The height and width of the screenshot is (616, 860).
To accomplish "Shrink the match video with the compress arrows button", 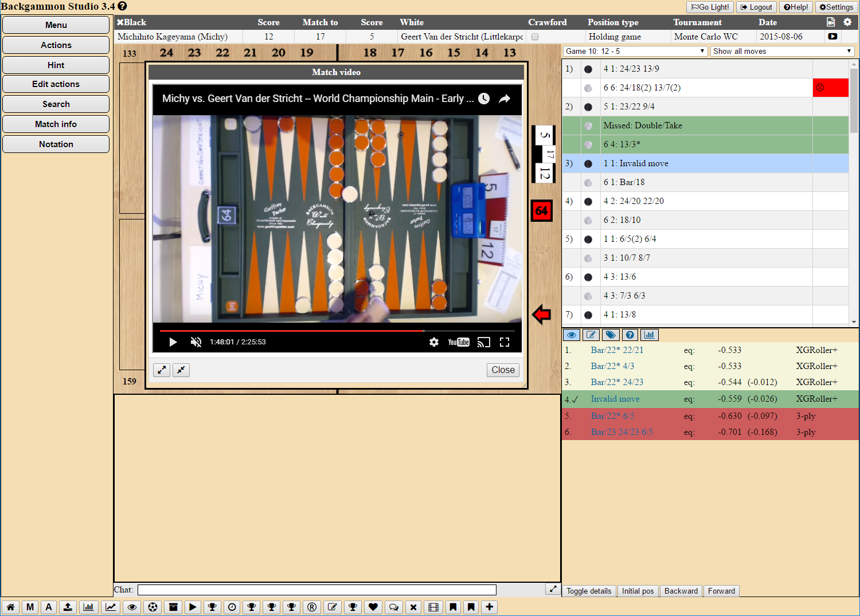I will coord(181,370).
